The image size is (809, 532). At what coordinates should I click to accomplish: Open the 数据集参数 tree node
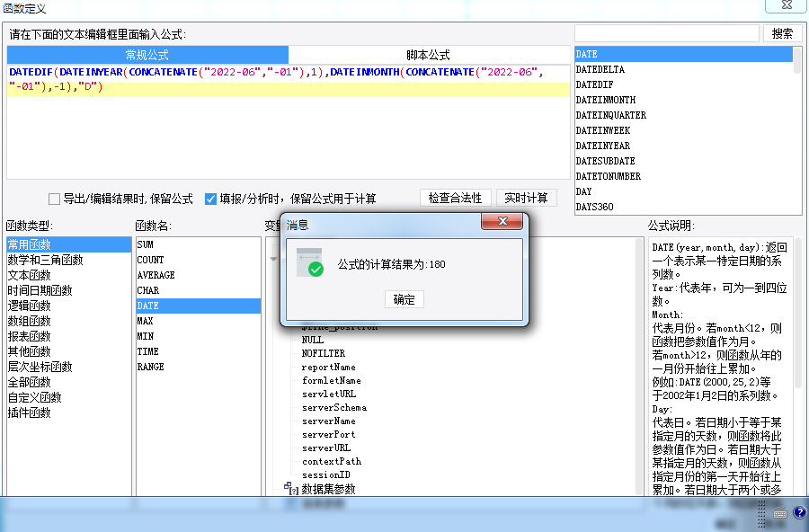point(328,489)
